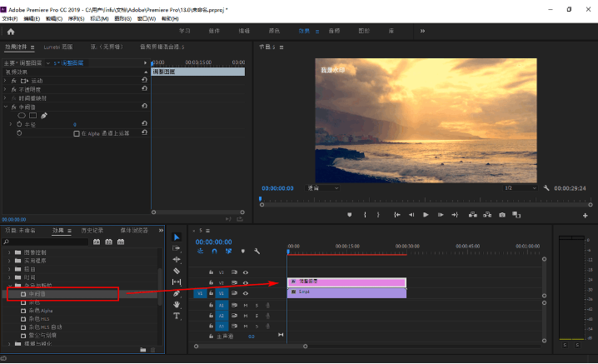Click the pink 调整图层 clip on V2

346,282
